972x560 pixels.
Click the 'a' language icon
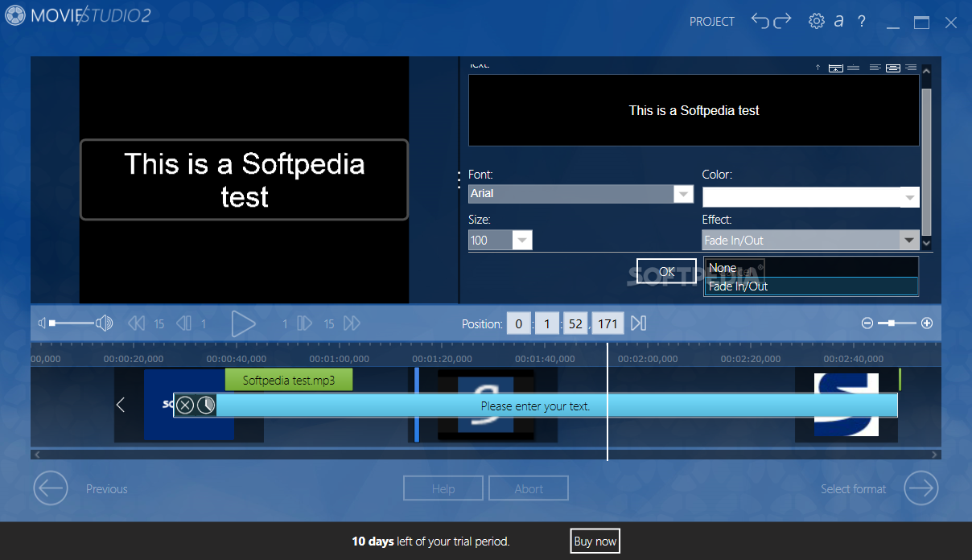click(838, 21)
